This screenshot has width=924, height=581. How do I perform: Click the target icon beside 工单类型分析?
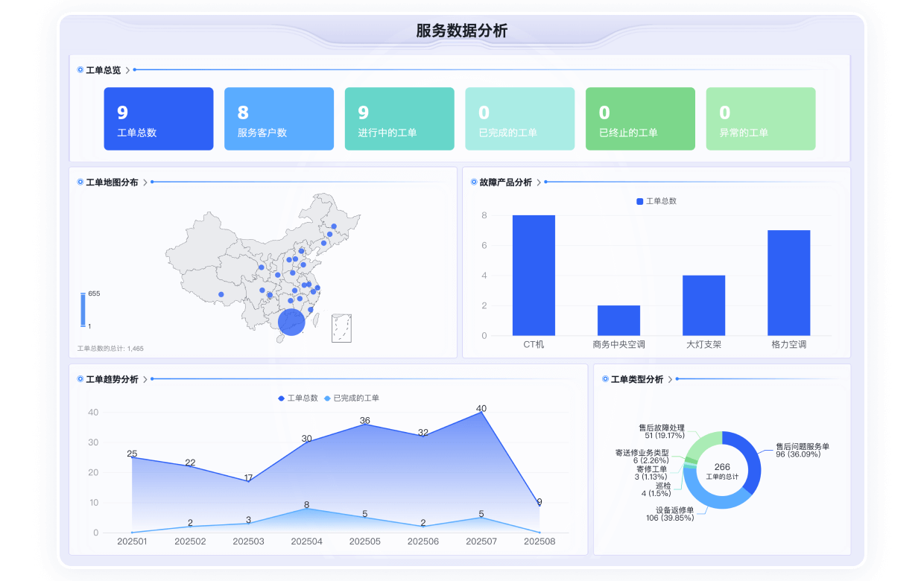pyautogui.click(x=605, y=379)
